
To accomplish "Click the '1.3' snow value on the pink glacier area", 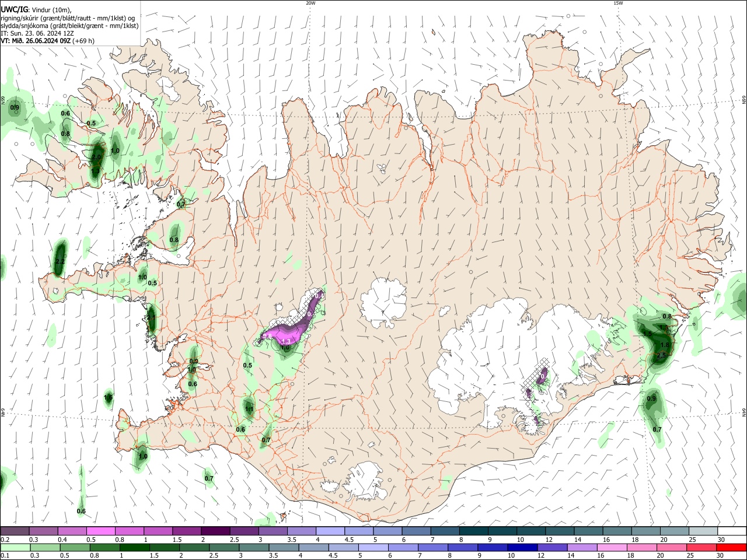I will pos(286,341).
